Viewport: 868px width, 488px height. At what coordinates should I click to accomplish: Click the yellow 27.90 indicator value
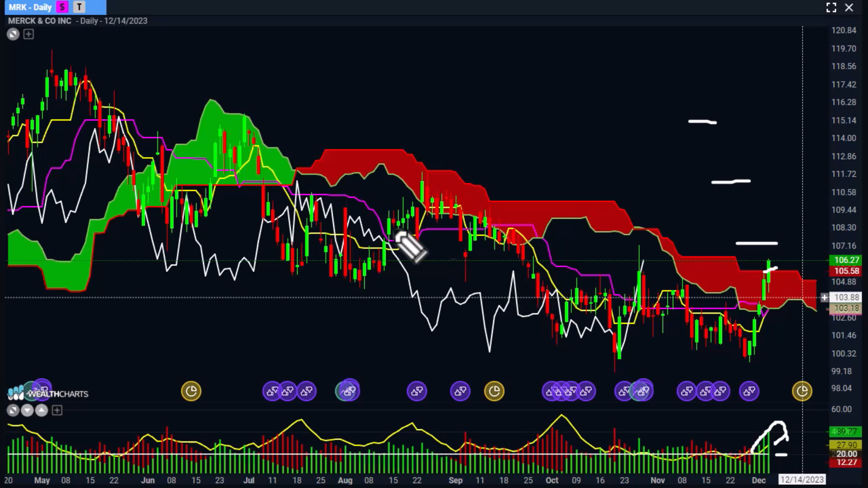846,445
